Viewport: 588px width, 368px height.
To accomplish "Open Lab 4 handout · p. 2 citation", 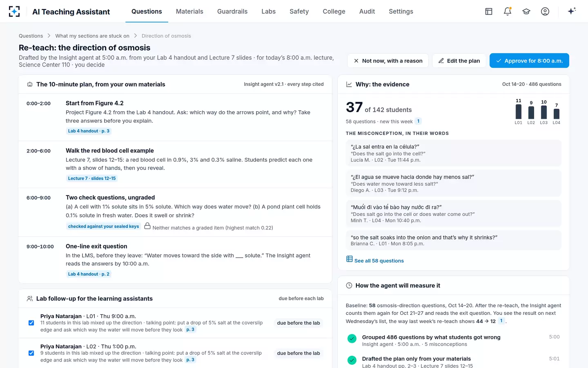I will pyautogui.click(x=89, y=274).
